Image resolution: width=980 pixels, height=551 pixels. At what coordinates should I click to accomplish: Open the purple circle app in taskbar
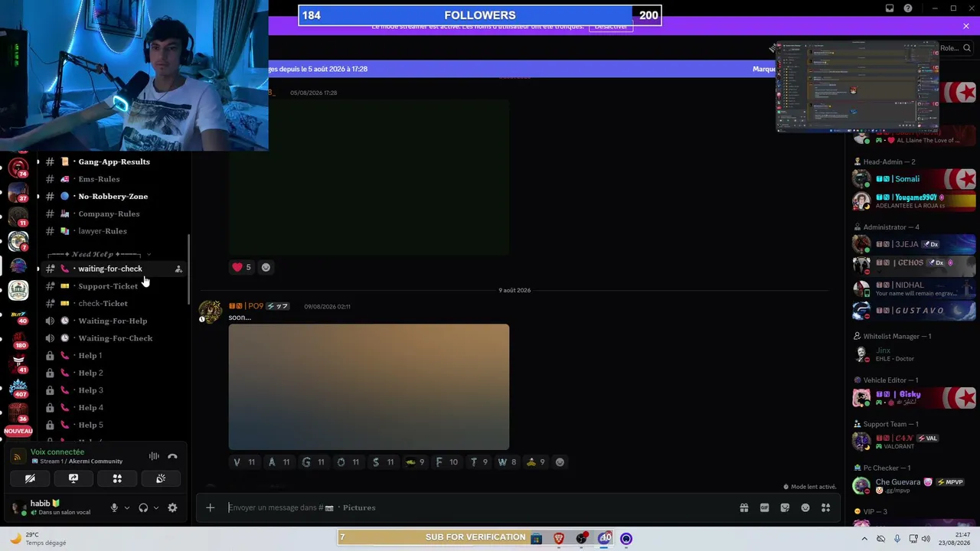pos(626,539)
